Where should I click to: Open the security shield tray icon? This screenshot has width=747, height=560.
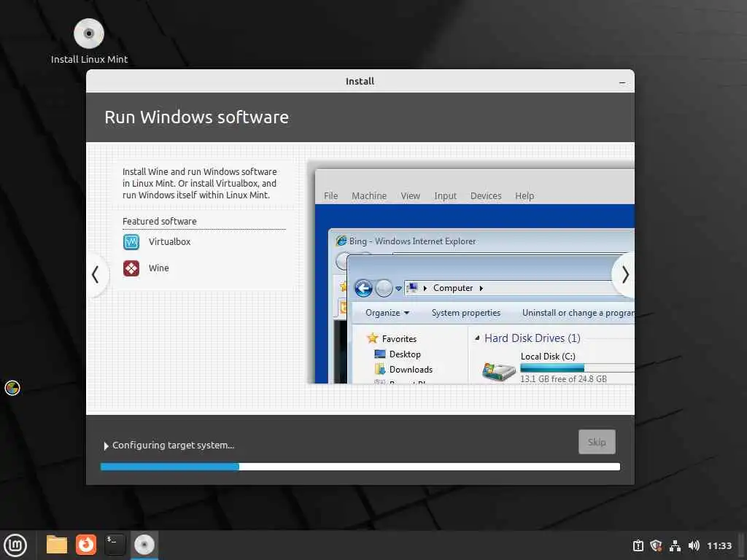click(656, 545)
